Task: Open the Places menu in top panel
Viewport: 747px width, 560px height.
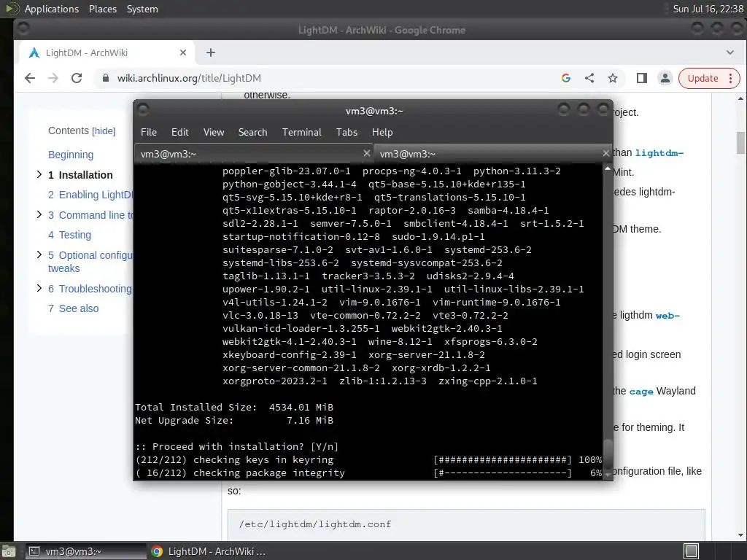Action: click(x=102, y=9)
